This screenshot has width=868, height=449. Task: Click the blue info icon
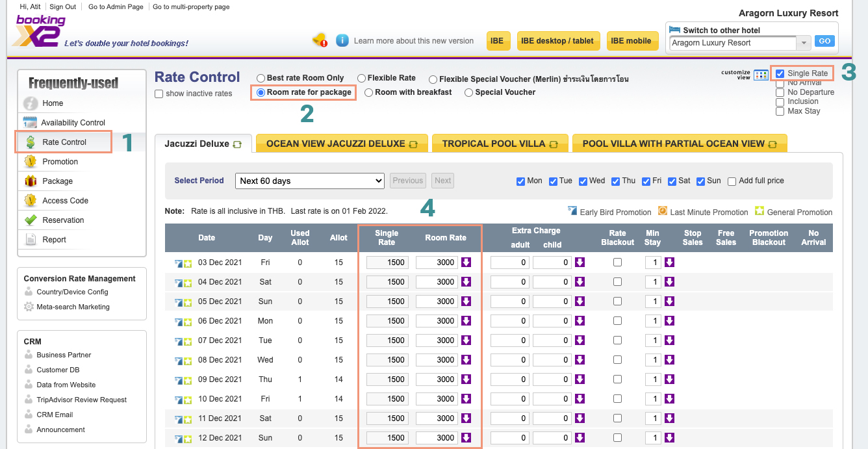click(342, 41)
